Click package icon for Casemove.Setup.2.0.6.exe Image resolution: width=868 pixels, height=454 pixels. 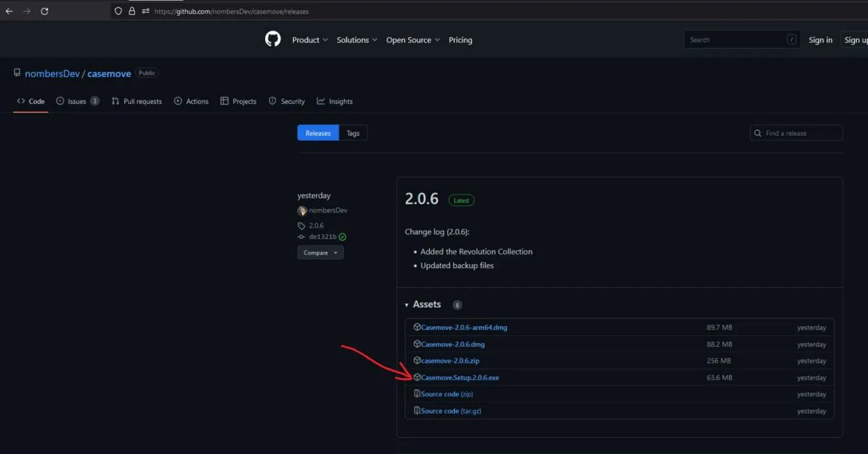[417, 377]
